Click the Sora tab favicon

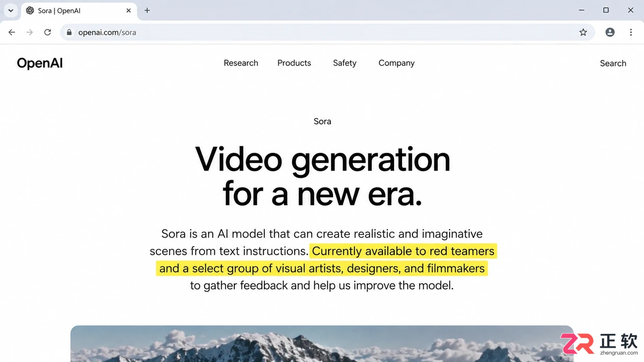click(30, 10)
